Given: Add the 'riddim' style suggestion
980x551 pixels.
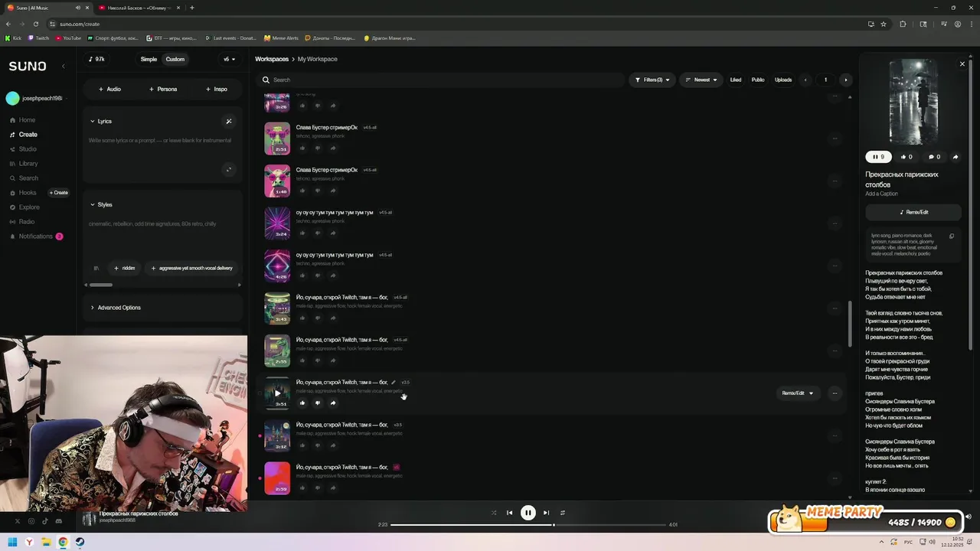Looking at the screenshot, I should click(x=124, y=268).
